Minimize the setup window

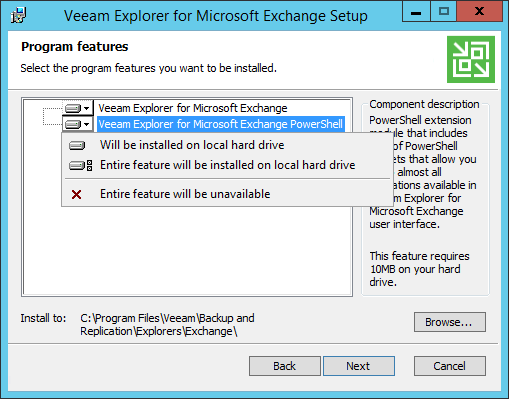pyautogui.click(x=416, y=11)
